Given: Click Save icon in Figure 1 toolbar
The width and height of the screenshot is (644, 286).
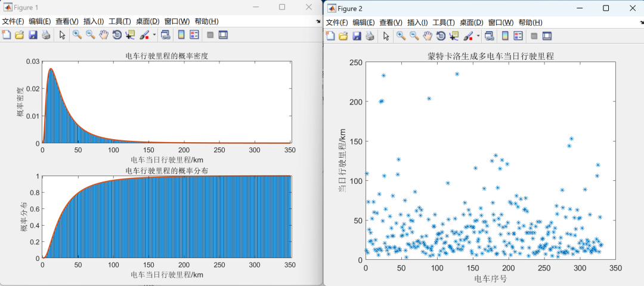Looking at the screenshot, I should (33, 35).
